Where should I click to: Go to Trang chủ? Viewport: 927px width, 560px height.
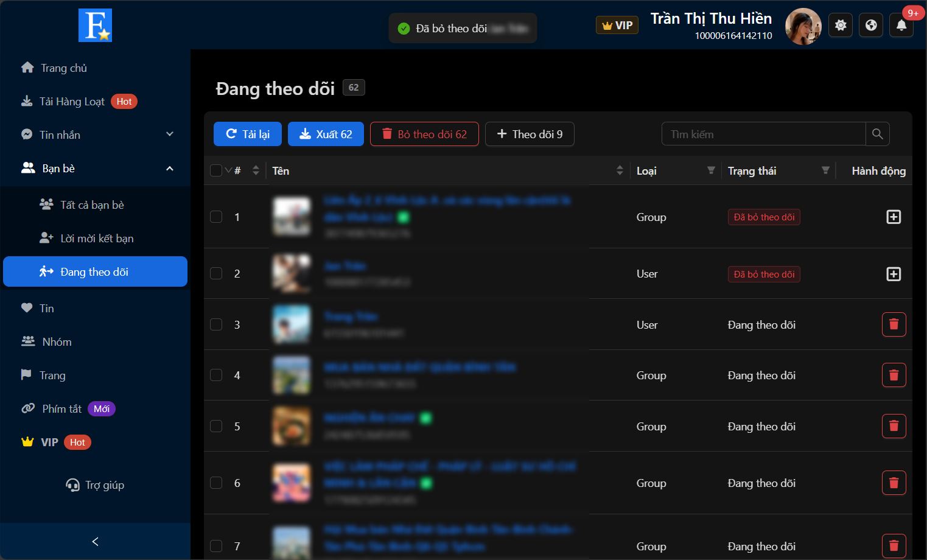pos(95,68)
